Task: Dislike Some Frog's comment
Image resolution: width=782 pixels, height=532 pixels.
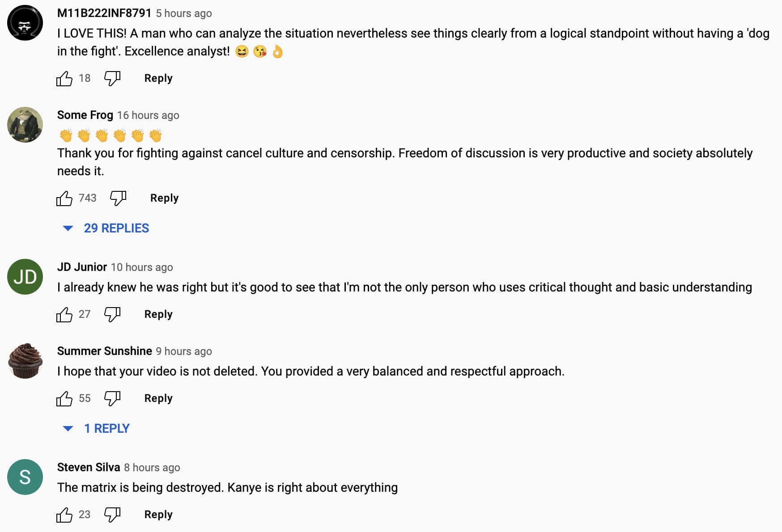Action: click(118, 198)
